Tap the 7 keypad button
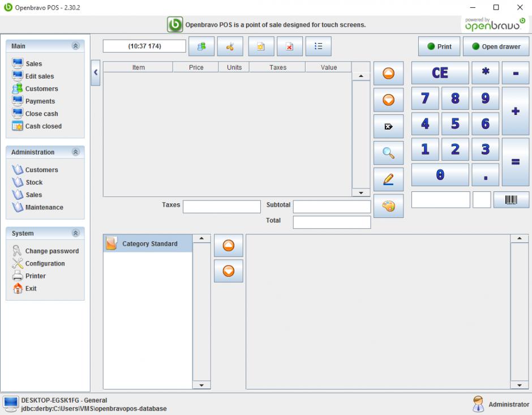The height and width of the screenshot is (415, 532). 425,98
